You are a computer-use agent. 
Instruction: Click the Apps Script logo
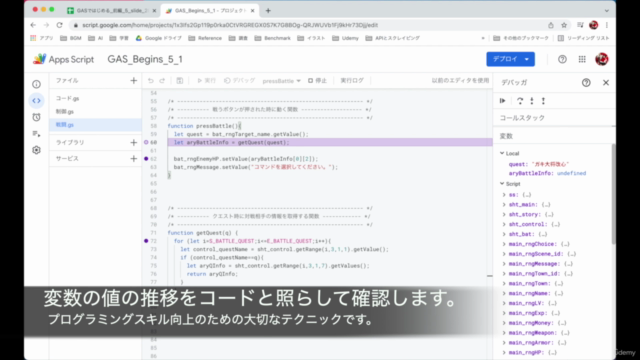click(x=63, y=59)
